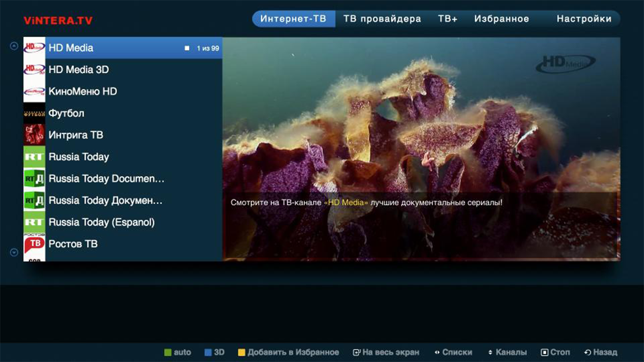Image resolution: width=644 pixels, height=362 pixels.
Task: Toggle the blue 3D mode button
Action: [x=214, y=352]
